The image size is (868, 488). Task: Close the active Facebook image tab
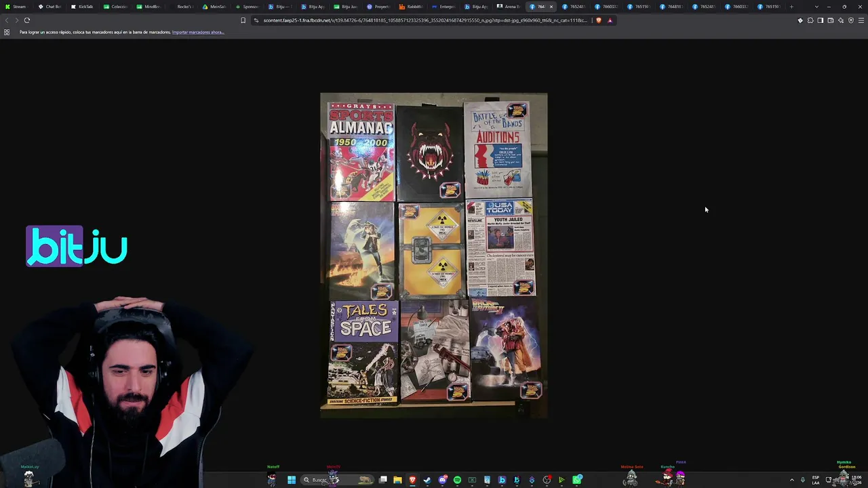pos(551,7)
